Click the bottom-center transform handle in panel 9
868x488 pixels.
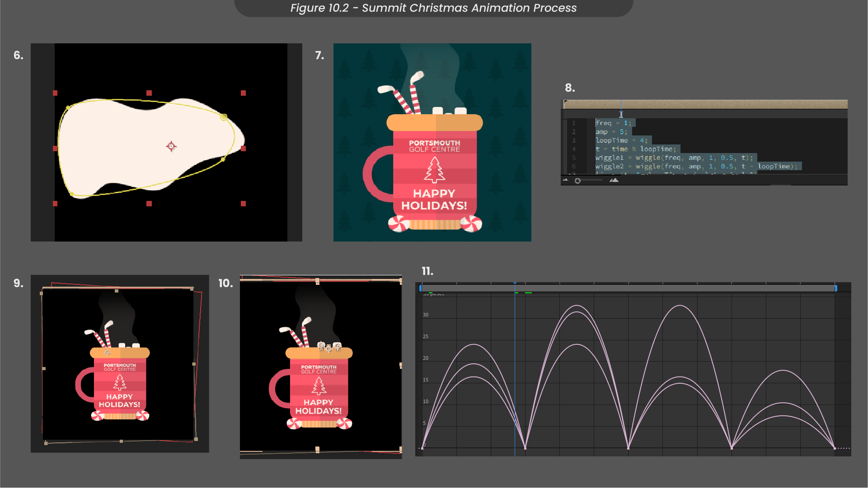click(x=121, y=441)
